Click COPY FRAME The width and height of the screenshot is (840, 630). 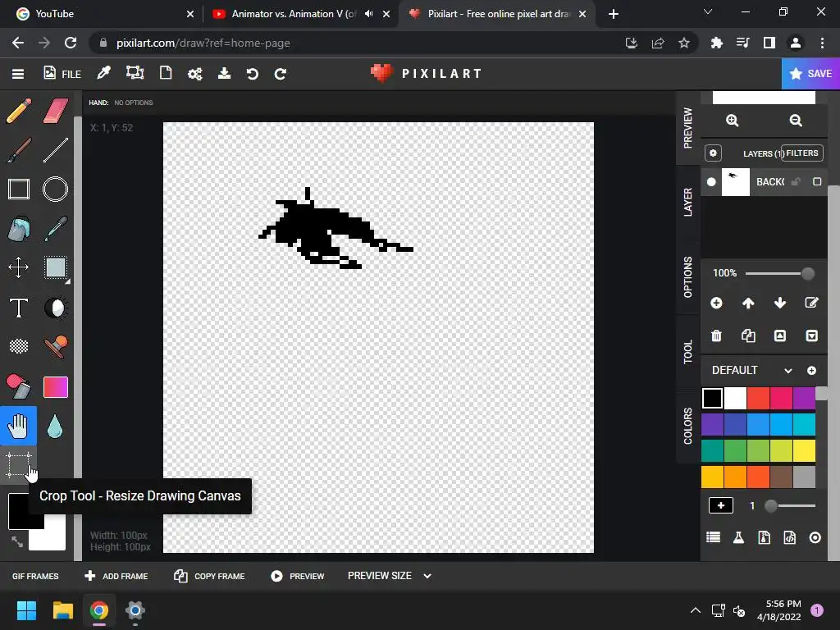point(209,576)
